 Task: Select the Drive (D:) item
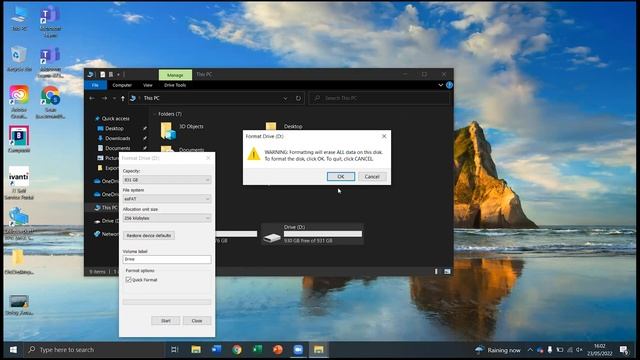(312, 234)
